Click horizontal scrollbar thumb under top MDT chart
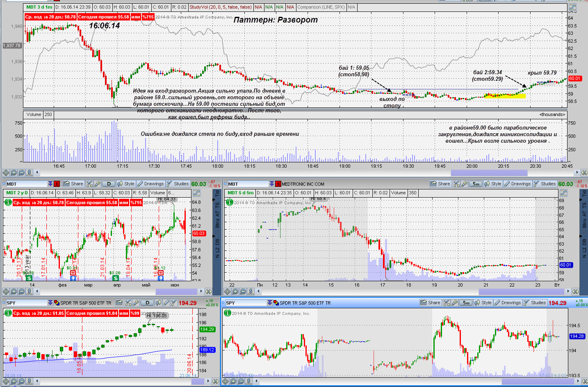 (489, 173)
